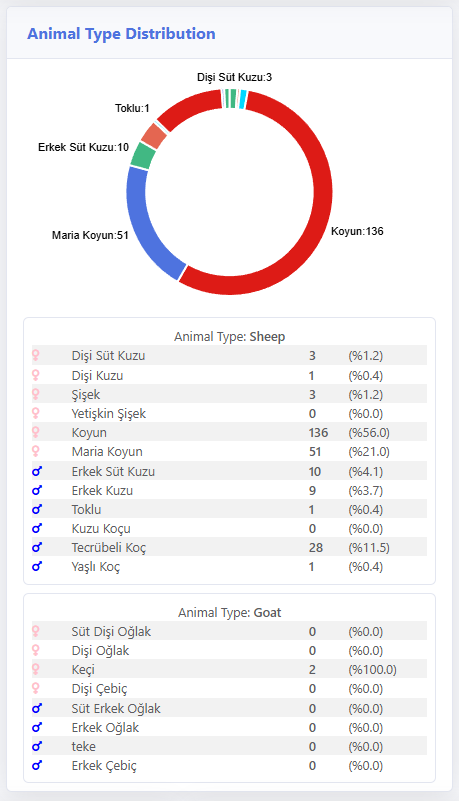Image resolution: width=459 pixels, height=801 pixels.
Task: Click the female icon next to Şişek
Action: tap(36, 394)
